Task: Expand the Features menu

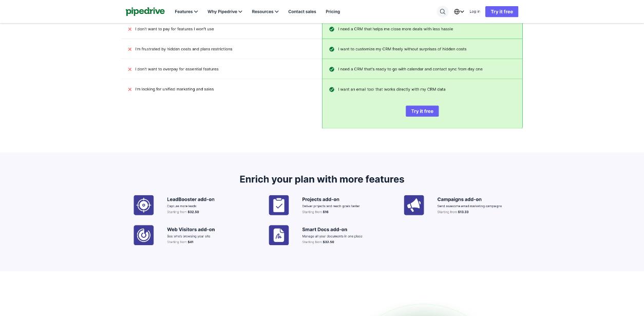Action: (186, 11)
